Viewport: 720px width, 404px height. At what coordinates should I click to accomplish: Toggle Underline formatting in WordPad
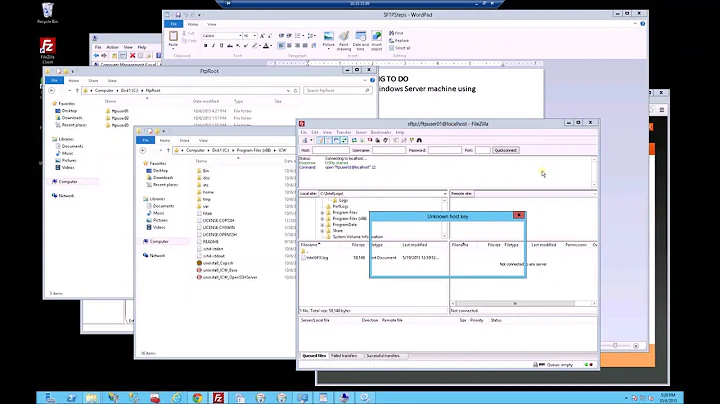click(x=221, y=45)
